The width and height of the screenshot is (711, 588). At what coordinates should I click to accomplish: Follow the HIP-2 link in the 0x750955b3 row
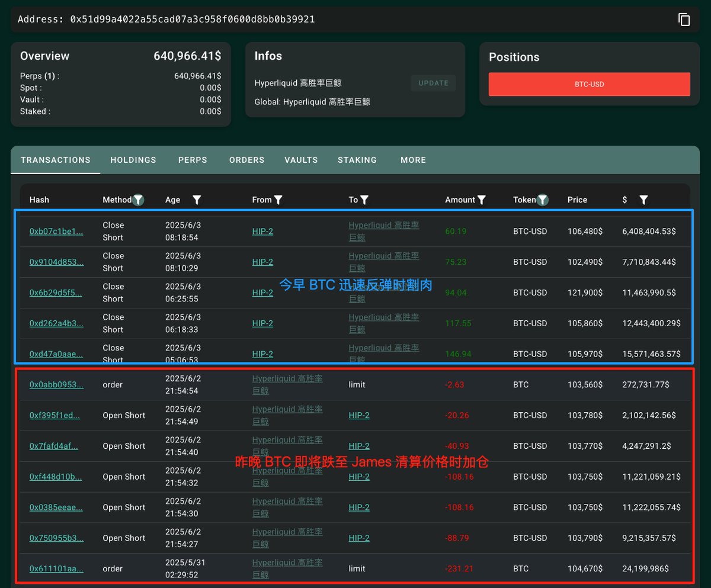coord(359,538)
